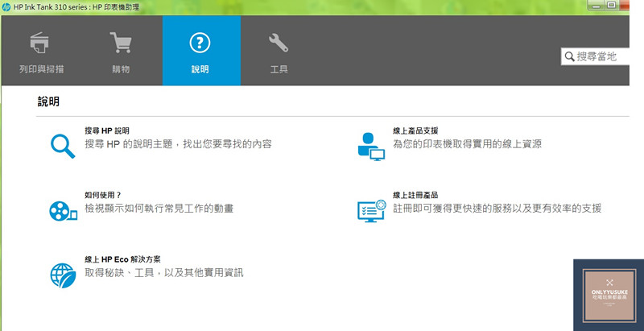Screen dimensions: 644x331
Task: Open the 列印與掃描 printer icon
Action: tap(39, 43)
